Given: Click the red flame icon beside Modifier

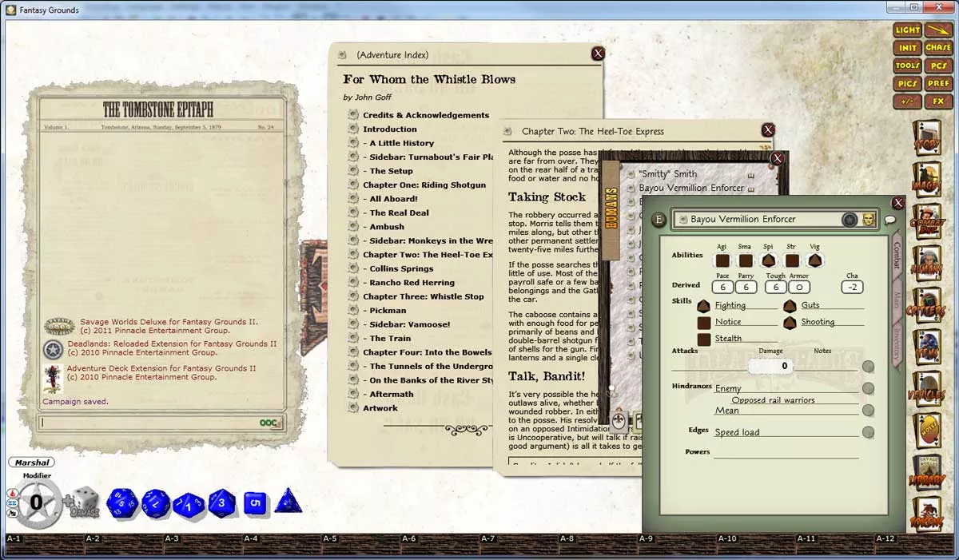Looking at the screenshot, I should [11, 494].
